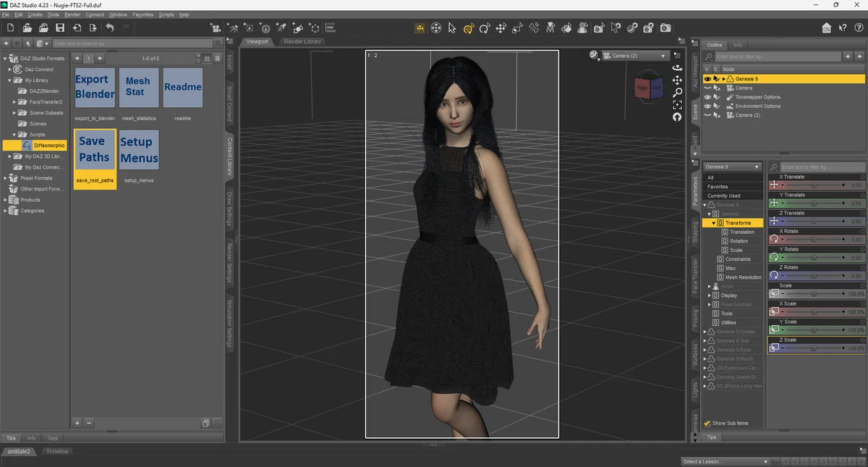Toggle selectability of Tonemapper Options

[716, 97]
